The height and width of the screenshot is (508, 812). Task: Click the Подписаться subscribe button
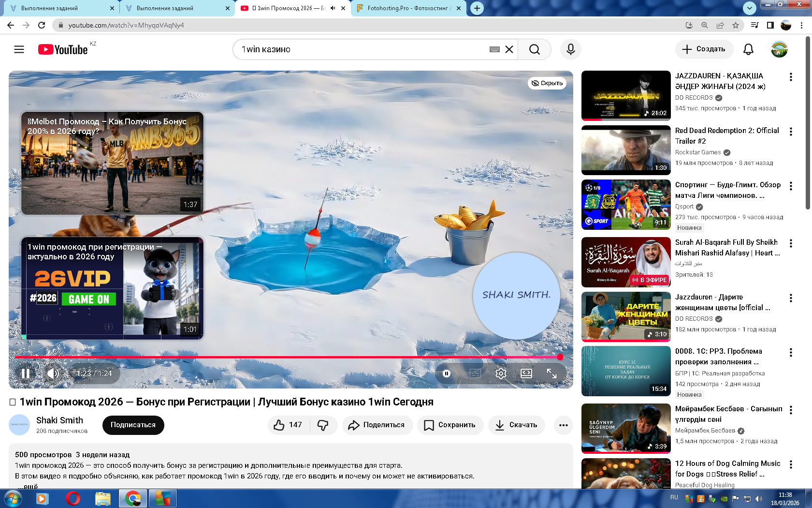pyautogui.click(x=133, y=425)
